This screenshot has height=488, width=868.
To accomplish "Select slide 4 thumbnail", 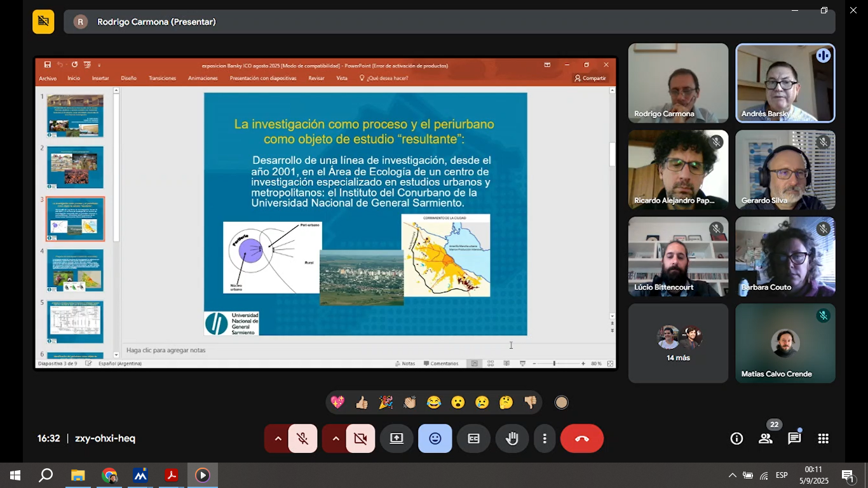I will point(75,270).
